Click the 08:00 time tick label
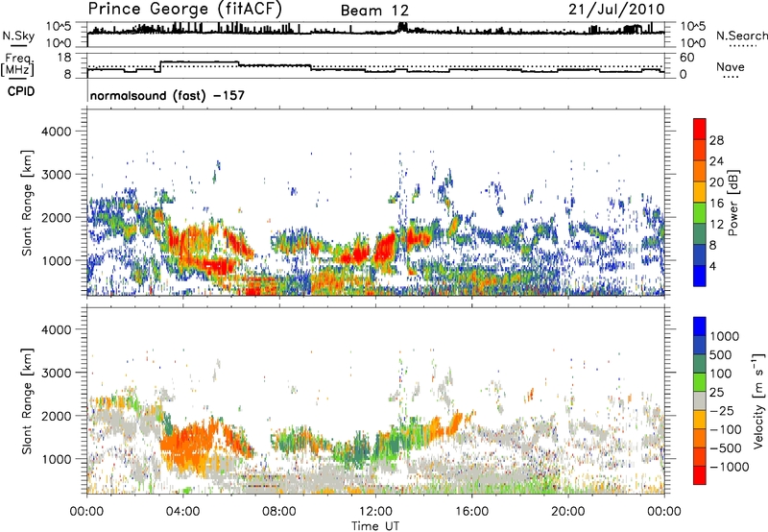The width and height of the screenshot is (768, 532). click(x=279, y=512)
